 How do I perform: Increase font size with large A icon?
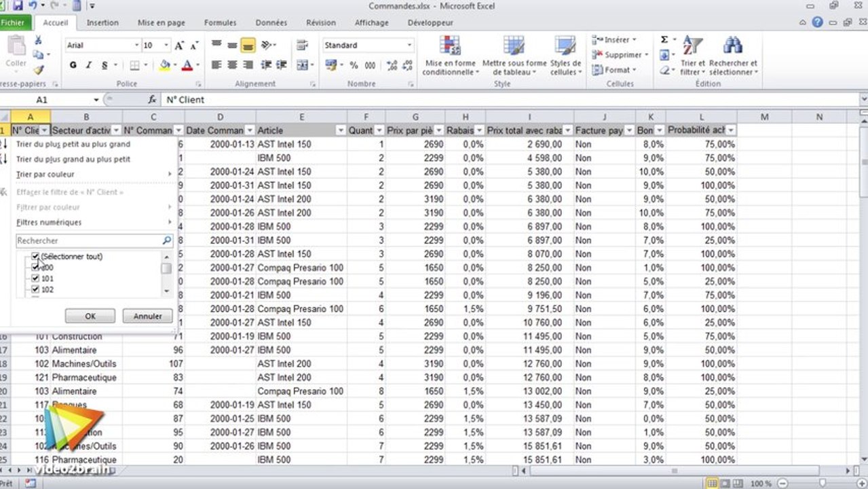click(x=179, y=46)
